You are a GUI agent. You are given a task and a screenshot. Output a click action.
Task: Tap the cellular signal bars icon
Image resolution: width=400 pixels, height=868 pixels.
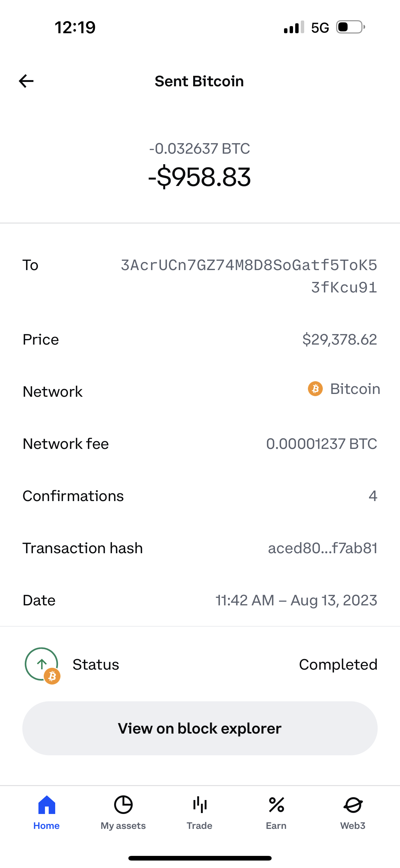point(294,27)
